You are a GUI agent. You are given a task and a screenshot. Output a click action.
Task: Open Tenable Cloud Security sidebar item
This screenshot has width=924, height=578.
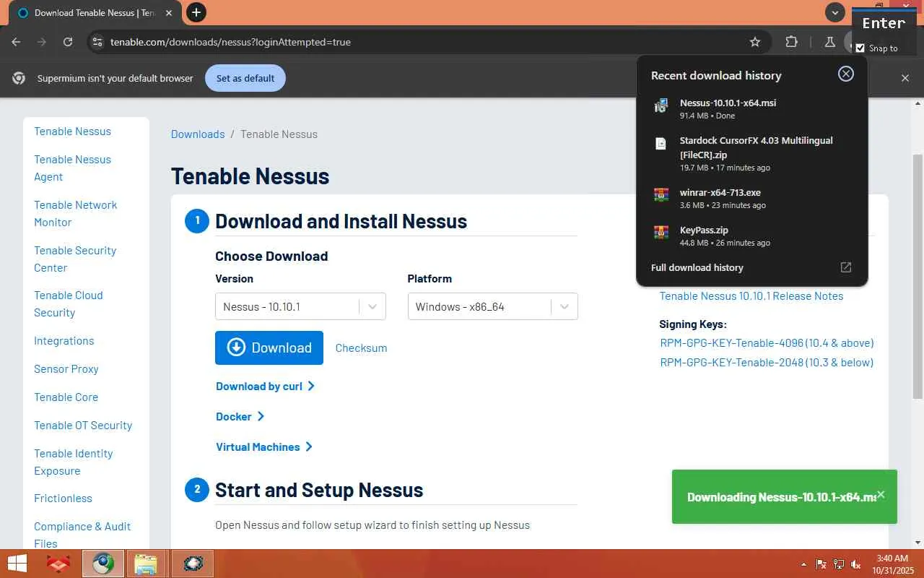click(69, 303)
